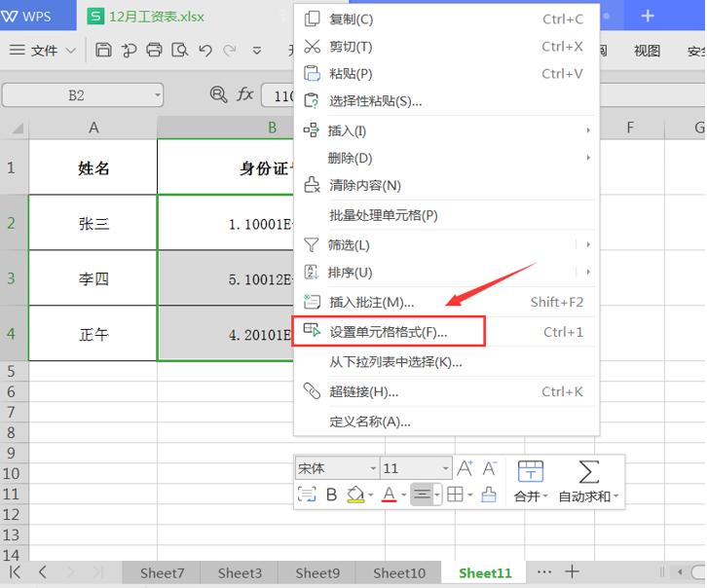Click the font color A icon
The image size is (707, 588).
click(x=390, y=495)
